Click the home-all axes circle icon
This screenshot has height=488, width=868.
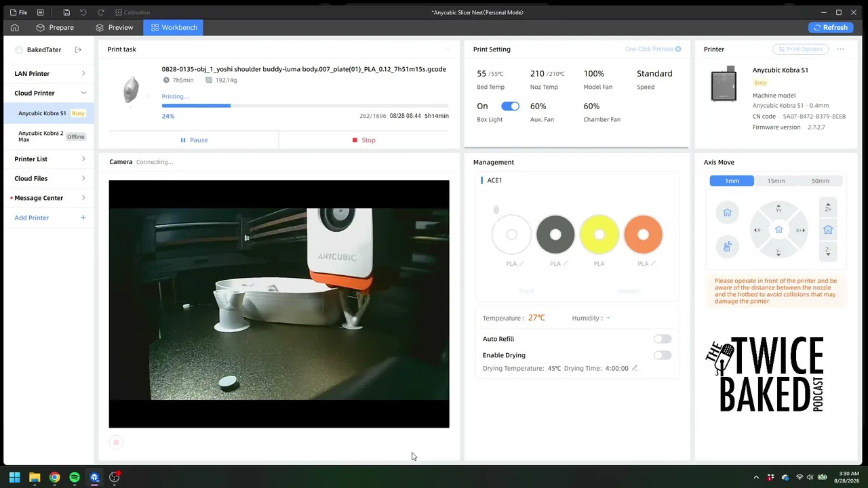(x=727, y=213)
